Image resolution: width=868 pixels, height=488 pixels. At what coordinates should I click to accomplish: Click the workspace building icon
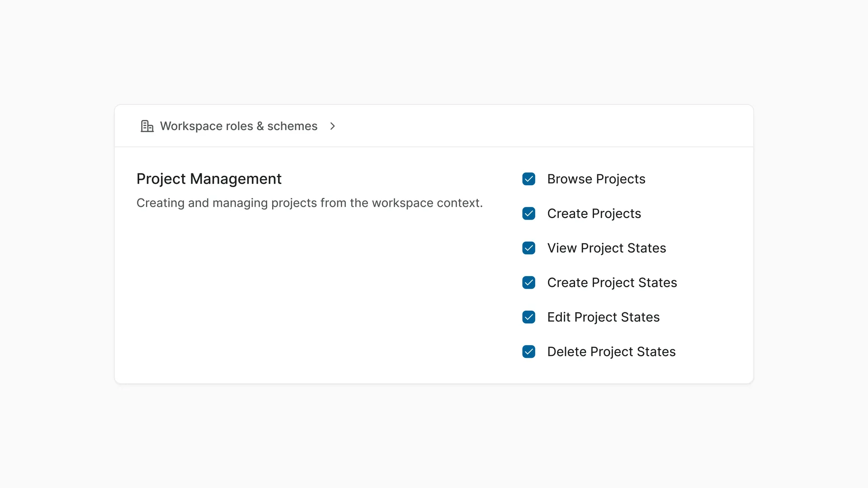pos(147,126)
